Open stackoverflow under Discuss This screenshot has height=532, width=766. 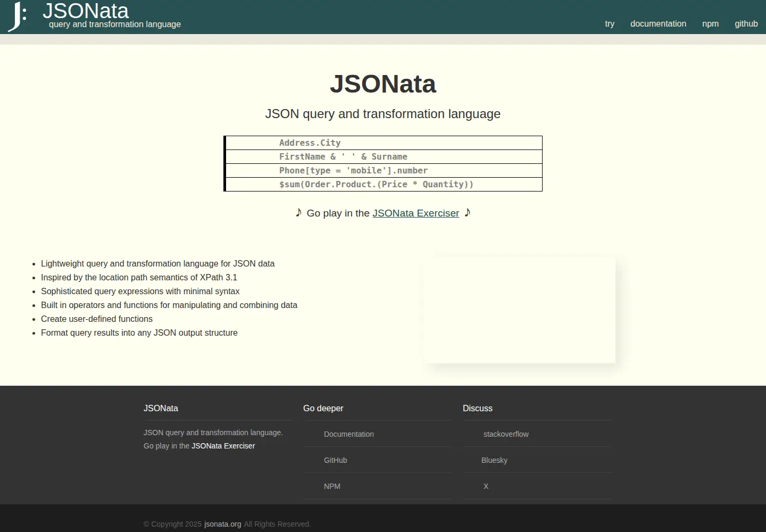click(x=506, y=434)
